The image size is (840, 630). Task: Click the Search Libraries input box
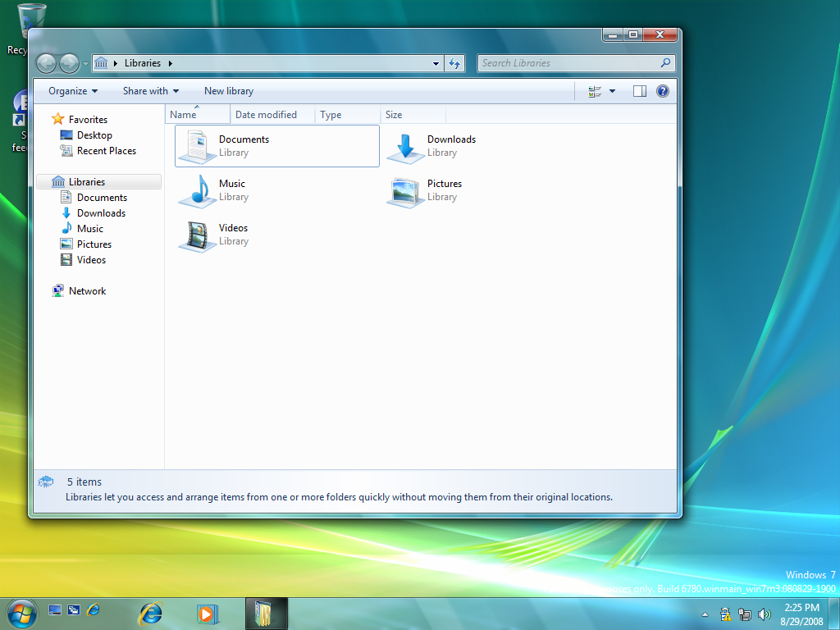[568, 63]
